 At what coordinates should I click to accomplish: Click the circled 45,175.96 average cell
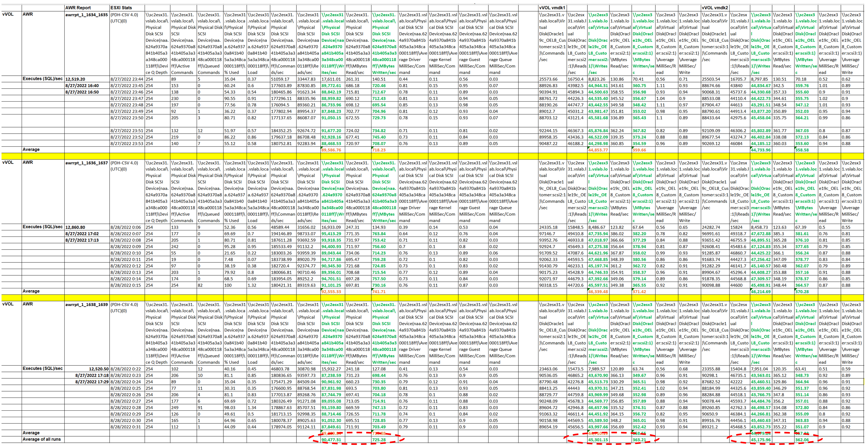[761, 440]
